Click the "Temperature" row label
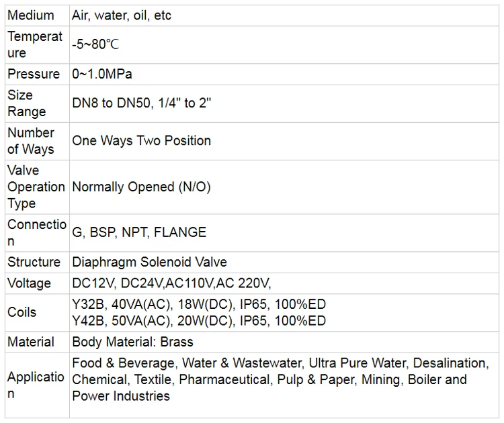This screenshot has width=504, height=423. click(x=35, y=44)
